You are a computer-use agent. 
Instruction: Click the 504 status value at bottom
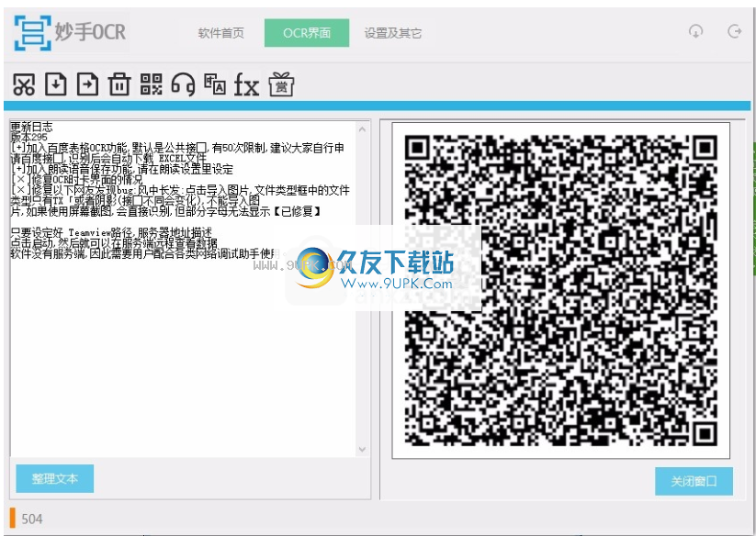pyautogui.click(x=32, y=519)
